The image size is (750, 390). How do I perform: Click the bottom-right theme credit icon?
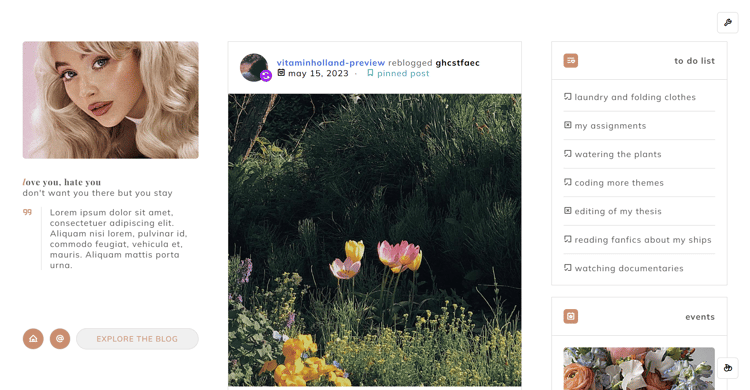click(x=728, y=368)
